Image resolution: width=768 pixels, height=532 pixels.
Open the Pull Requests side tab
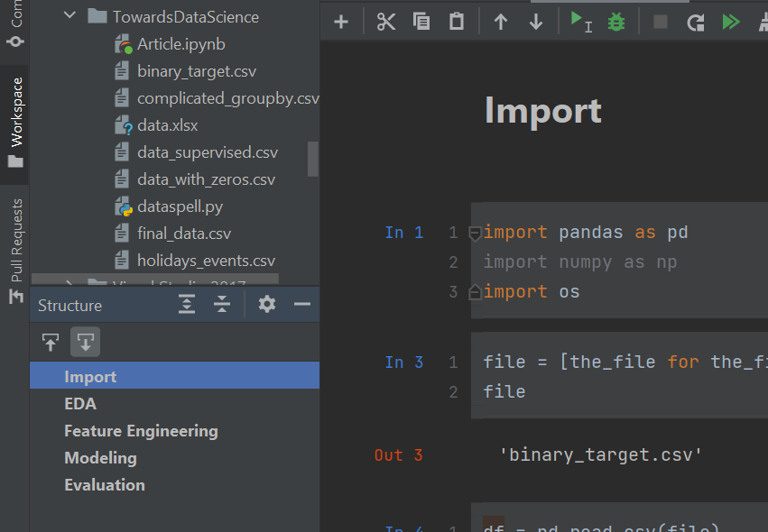click(15, 250)
